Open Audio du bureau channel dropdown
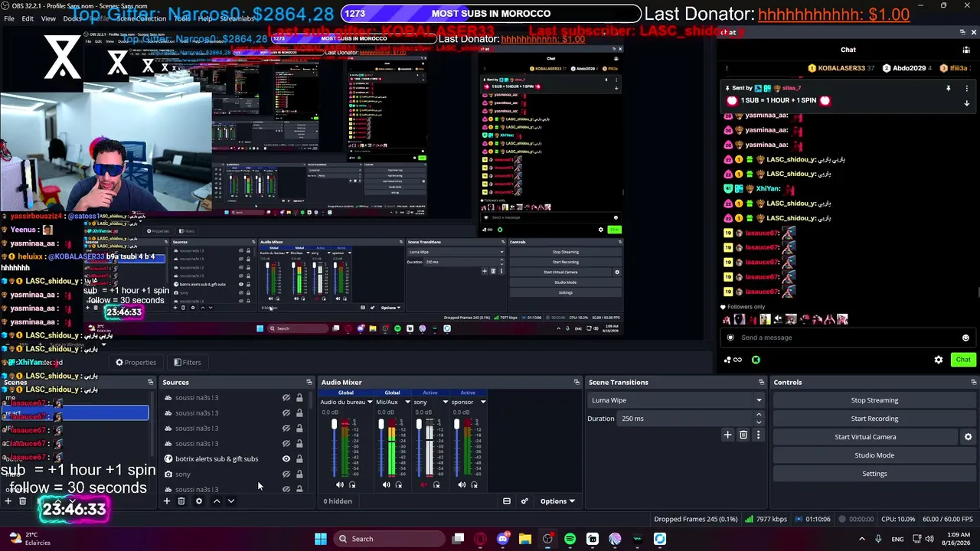This screenshot has width=980, height=551. coord(370,403)
